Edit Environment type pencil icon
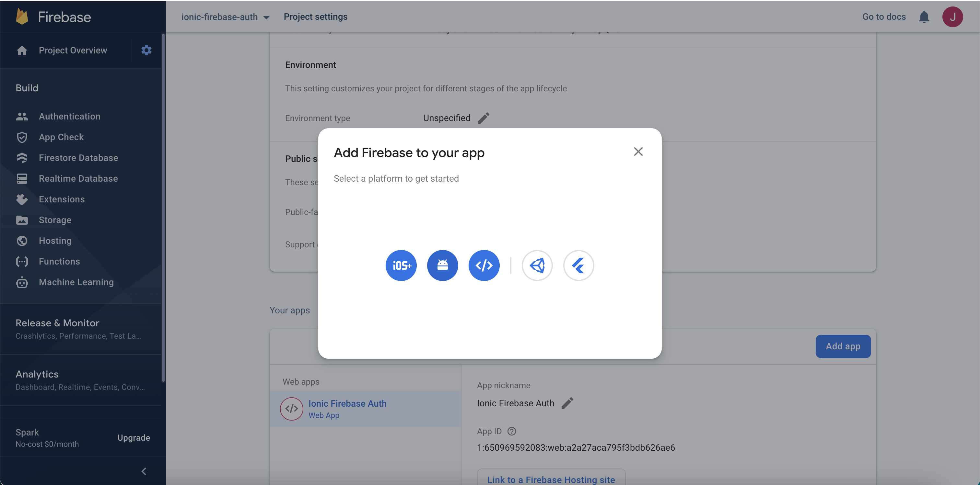Image resolution: width=980 pixels, height=485 pixels. point(484,118)
